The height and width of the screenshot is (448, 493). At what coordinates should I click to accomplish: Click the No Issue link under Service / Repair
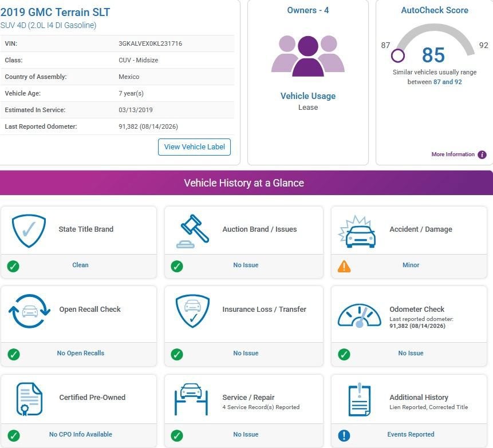[x=246, y=434]
